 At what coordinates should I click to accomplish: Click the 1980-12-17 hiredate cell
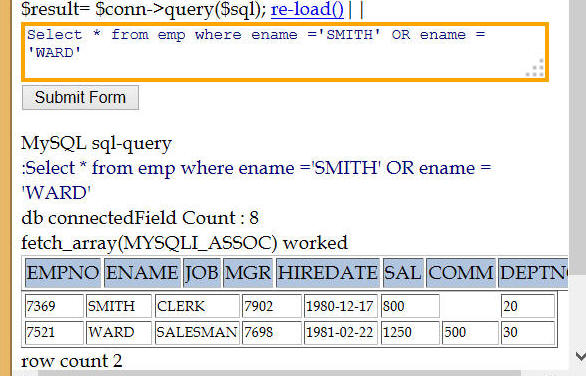(341, 306)
